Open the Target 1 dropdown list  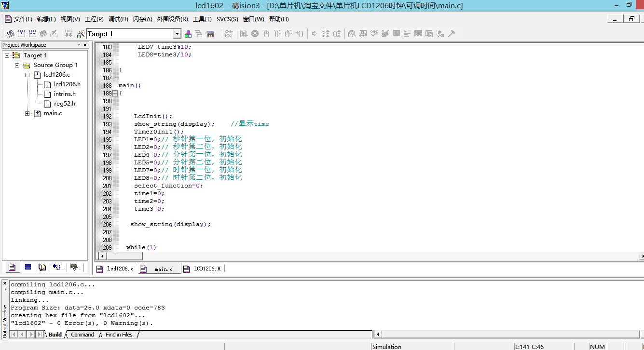coord(177,34)
